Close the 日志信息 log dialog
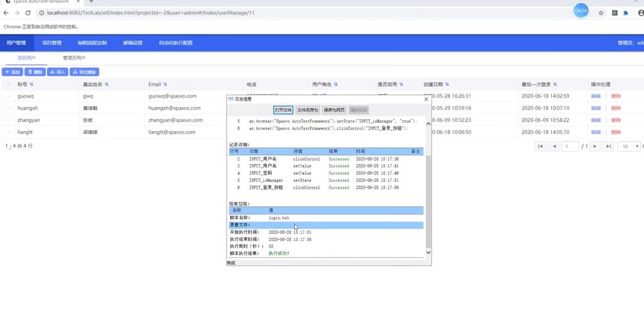 click(x=426, y=99)
